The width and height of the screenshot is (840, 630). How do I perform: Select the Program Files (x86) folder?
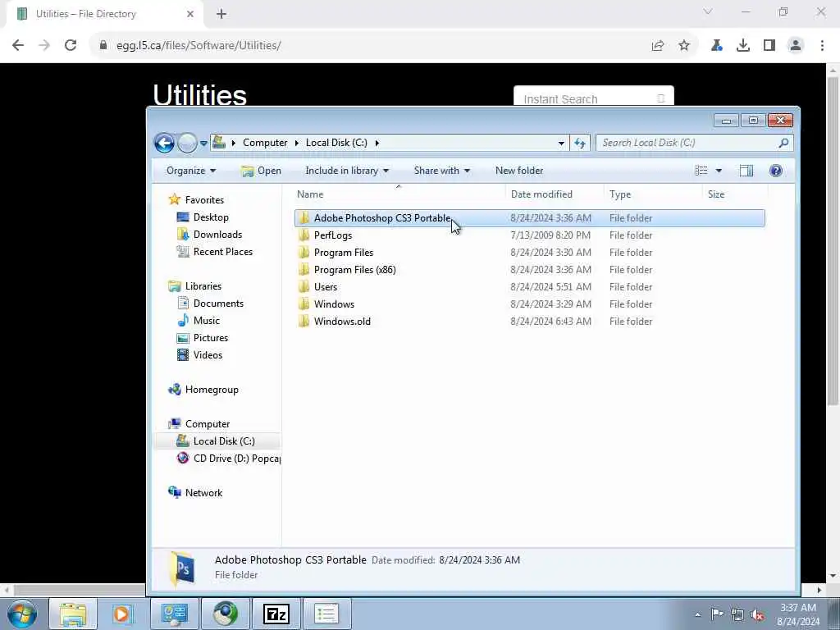point(529,269)
